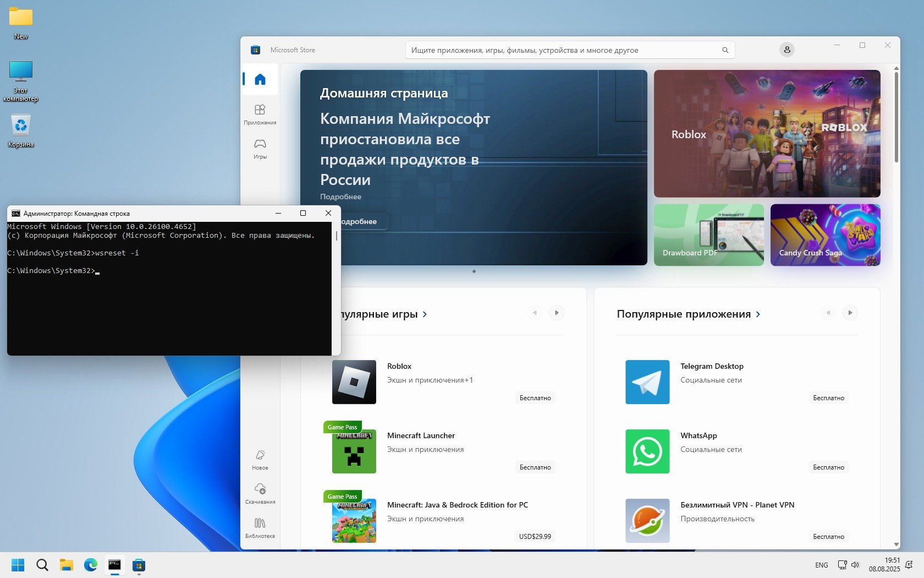This screenshot has width=924, height=578.
Task: Show next popular apps with right arrow
Action: click(x=850, y=313)
